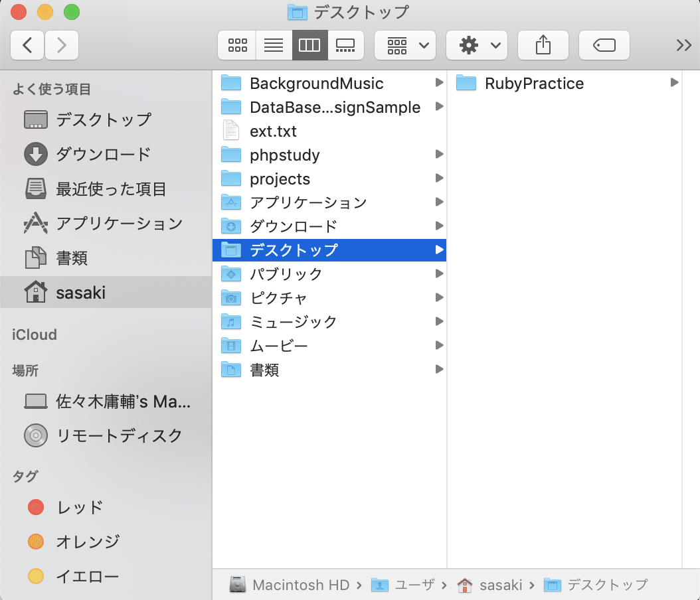
Task: Click デスクトップ in the path bar
Action: [596, 584]
